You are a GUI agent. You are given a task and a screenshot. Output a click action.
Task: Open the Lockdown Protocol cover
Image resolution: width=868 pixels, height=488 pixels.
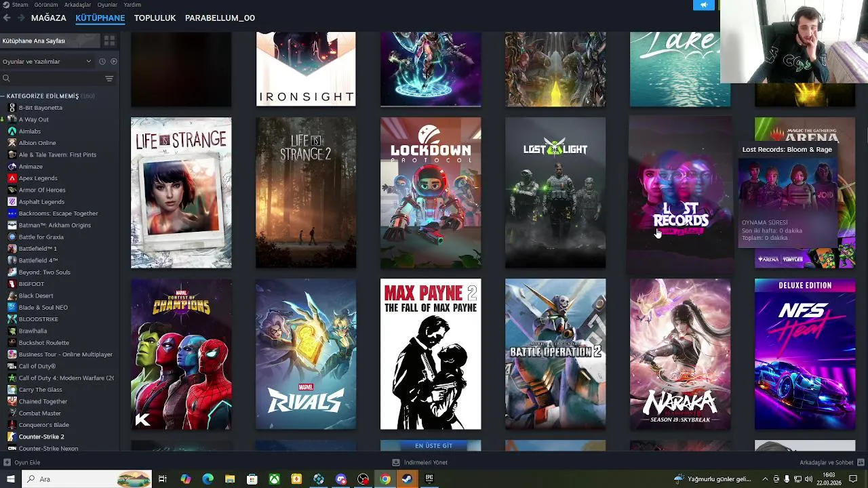[431, 192]
